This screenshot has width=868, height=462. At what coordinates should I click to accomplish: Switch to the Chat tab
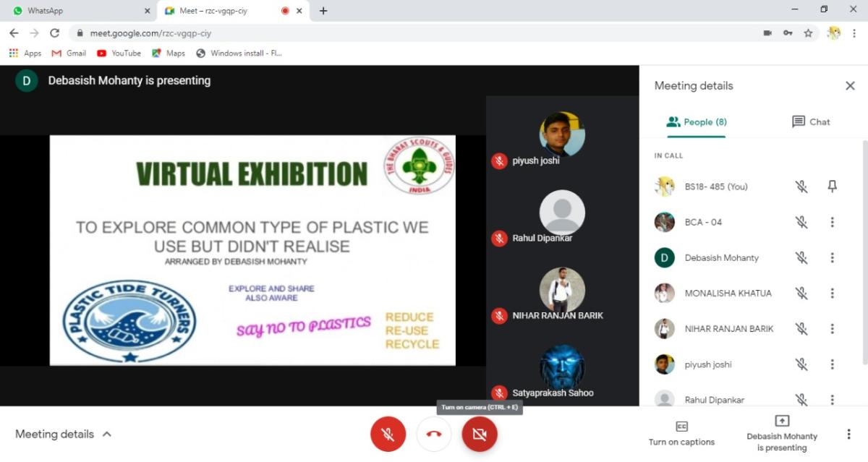pyautogui.click(x=811, y=122)
